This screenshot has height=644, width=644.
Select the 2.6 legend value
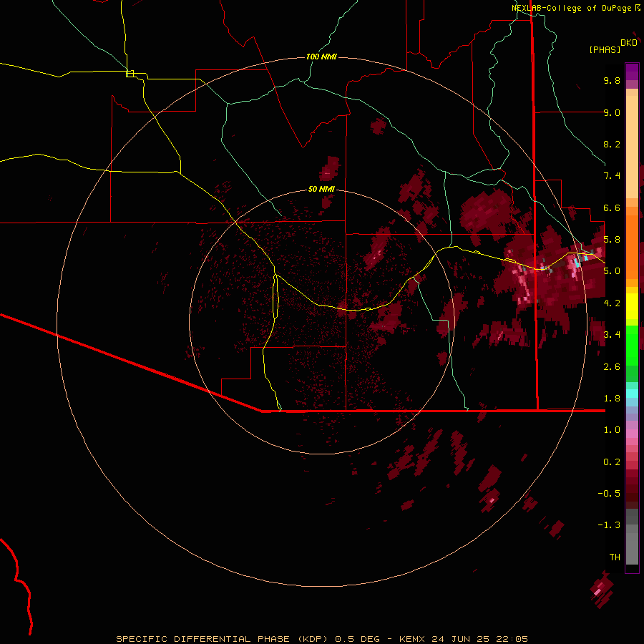[612, 367]
